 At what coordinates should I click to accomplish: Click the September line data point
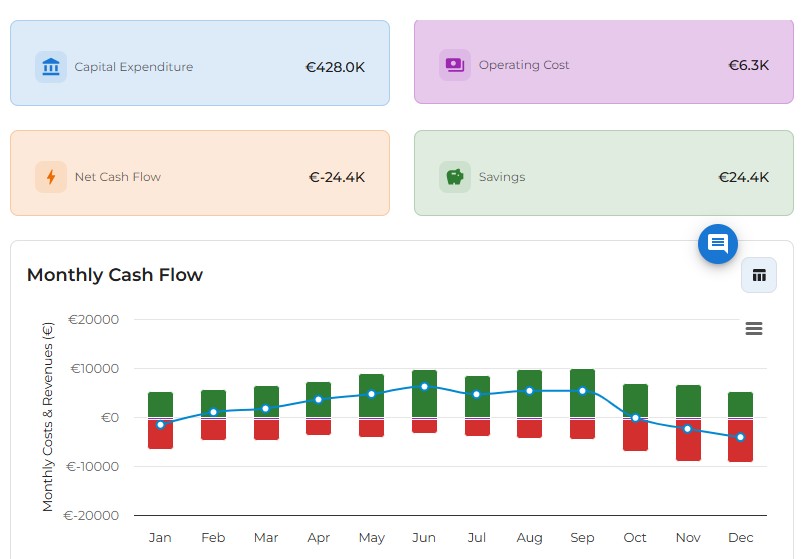(x=582, y=391)
